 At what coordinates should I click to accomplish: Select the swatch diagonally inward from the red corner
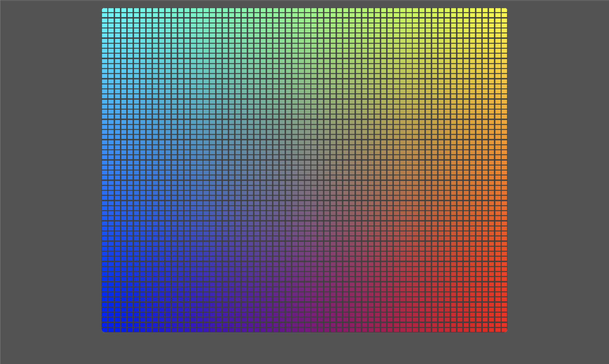(x=498, y=325)
